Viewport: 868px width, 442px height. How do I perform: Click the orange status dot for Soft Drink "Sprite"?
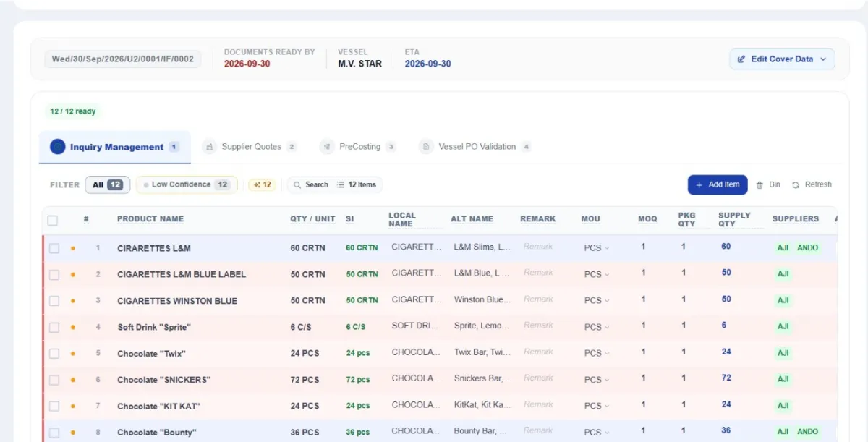click(x=72, y=327)
